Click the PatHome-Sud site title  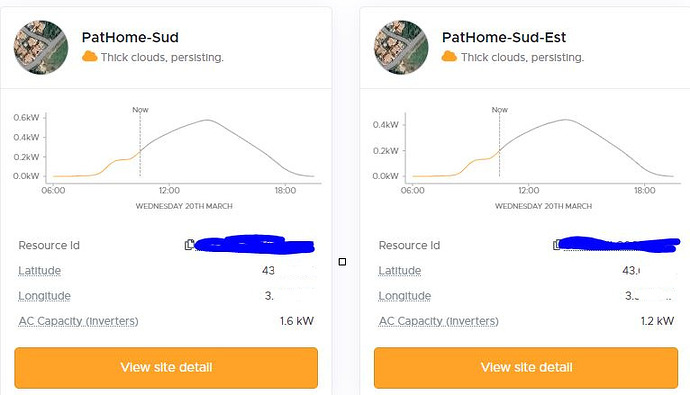pos(130,37)
